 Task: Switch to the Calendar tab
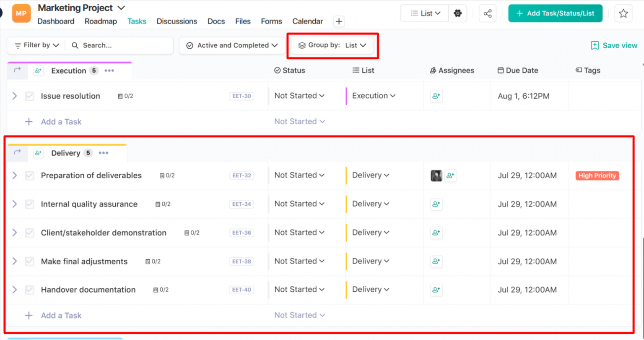(307, 21)
